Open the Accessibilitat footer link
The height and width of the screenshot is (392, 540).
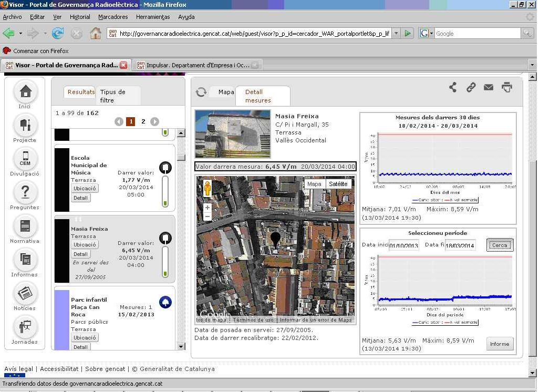click(x=59, y=369)
